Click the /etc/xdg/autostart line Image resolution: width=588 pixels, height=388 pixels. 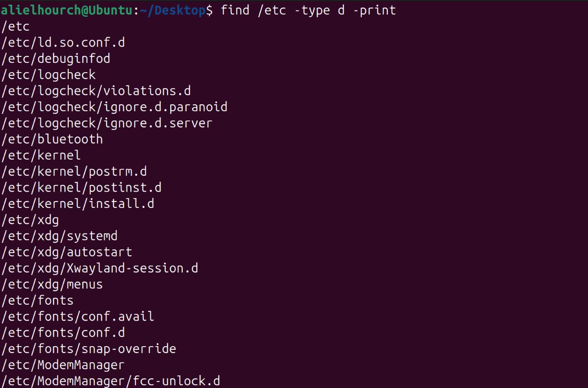pos(67,252)
